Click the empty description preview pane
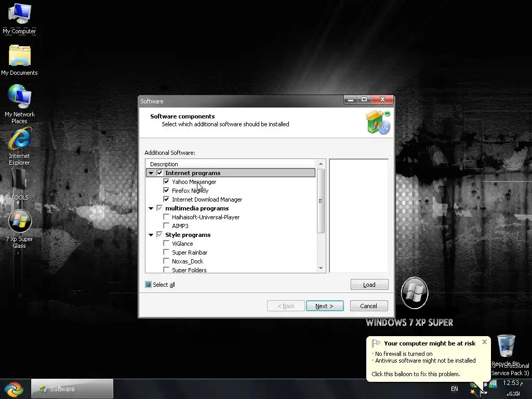532x399 pixels. point(358,216)
